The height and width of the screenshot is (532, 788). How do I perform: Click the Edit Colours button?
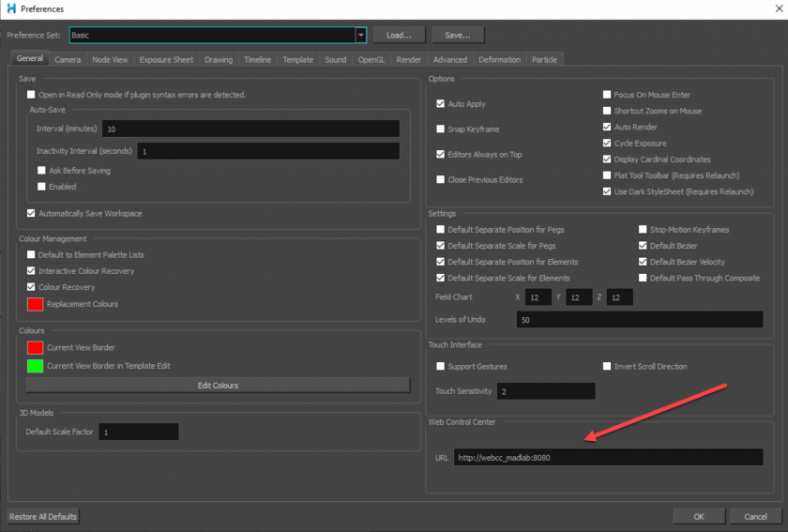(x=218, y=386)
